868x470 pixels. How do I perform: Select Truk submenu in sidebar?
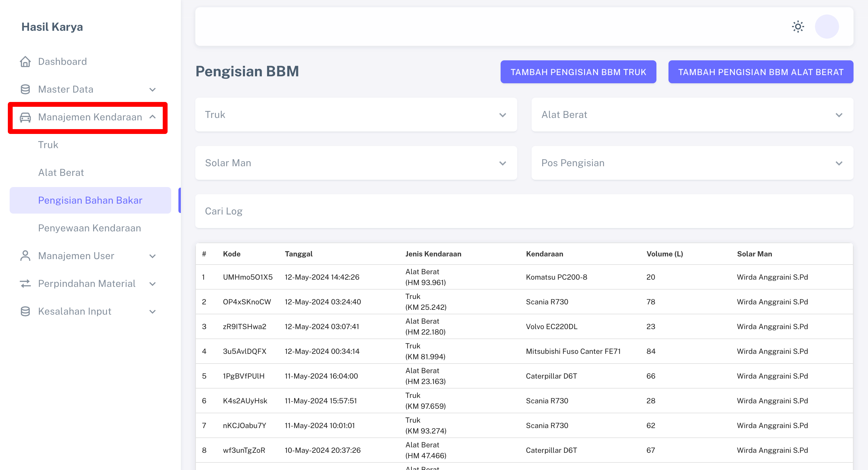click(48, 144)
